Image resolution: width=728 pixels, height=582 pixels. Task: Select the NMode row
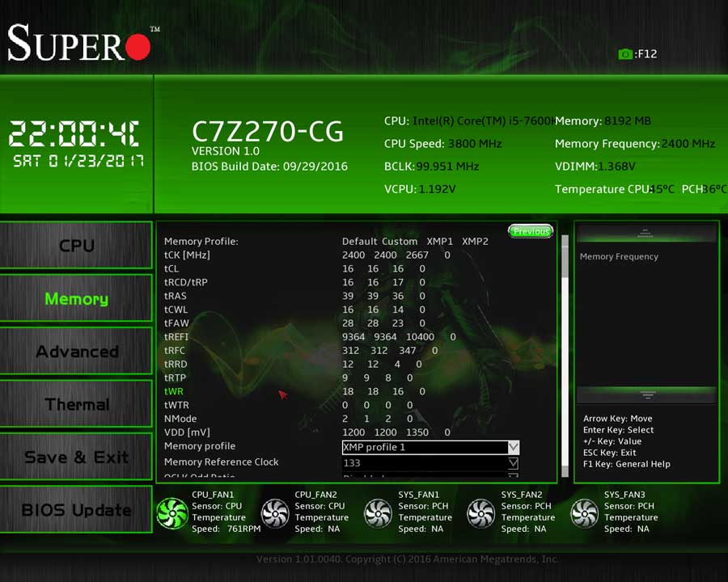tap(288, 419)
